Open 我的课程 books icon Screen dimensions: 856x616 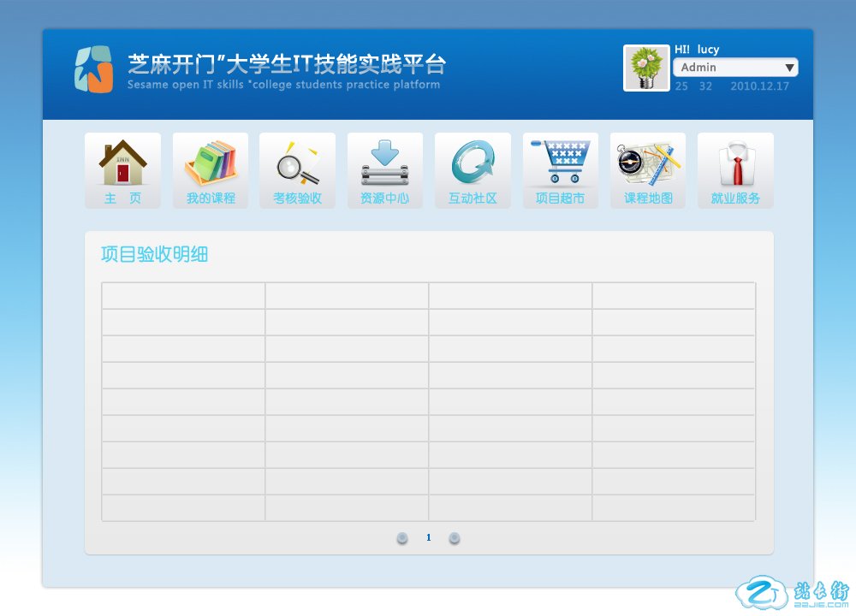(211, 163)
